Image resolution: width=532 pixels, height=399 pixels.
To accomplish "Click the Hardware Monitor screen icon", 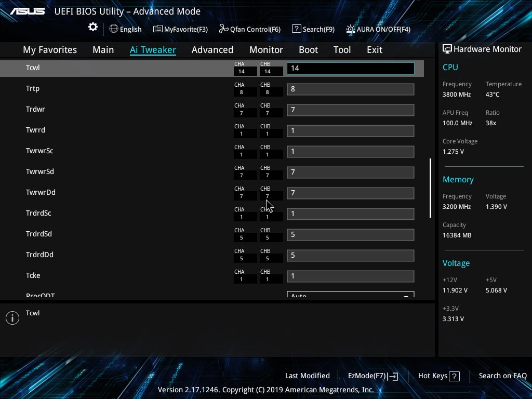I will tap(447, 49).
